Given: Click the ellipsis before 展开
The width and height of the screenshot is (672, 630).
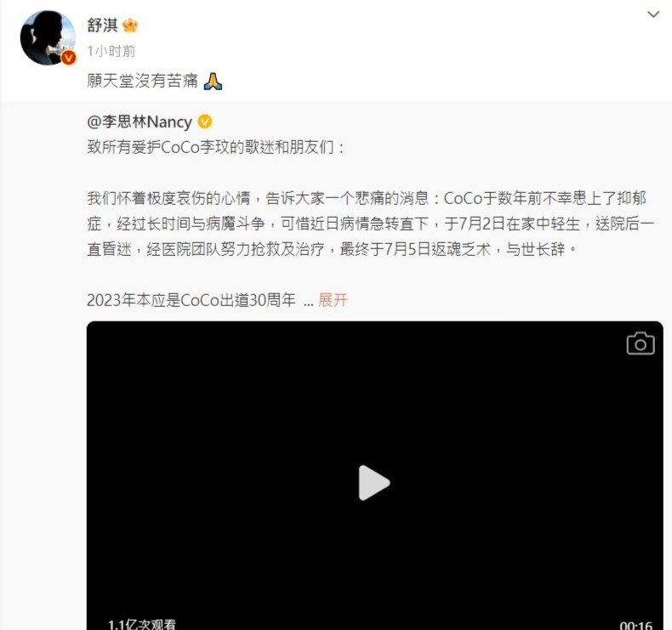Looking at the screenshot, I should click(x=309, y=303).
